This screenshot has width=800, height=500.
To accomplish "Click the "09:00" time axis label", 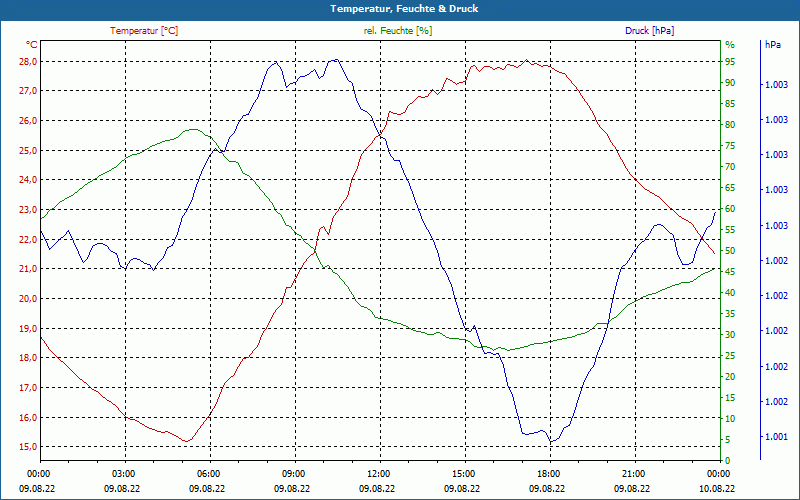I will coord(294,473).
